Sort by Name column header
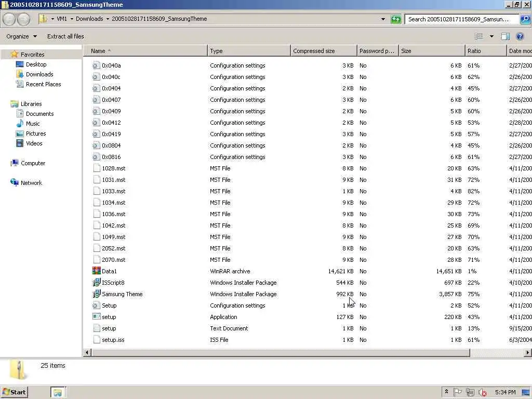Viewport: 532px width, 399px height. pos(145,51)
